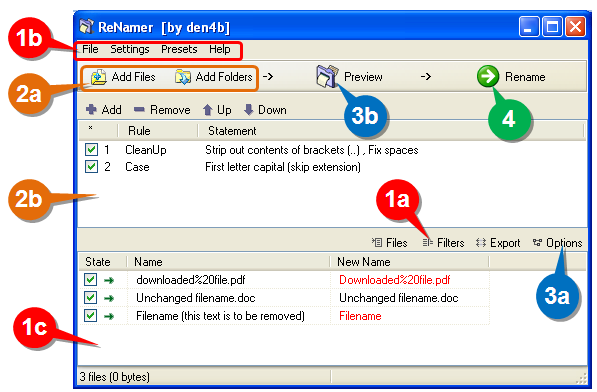Click green arrow of Filename (this text...) row
The width and height of the screenshot is (597, 392).
point(109,316)
